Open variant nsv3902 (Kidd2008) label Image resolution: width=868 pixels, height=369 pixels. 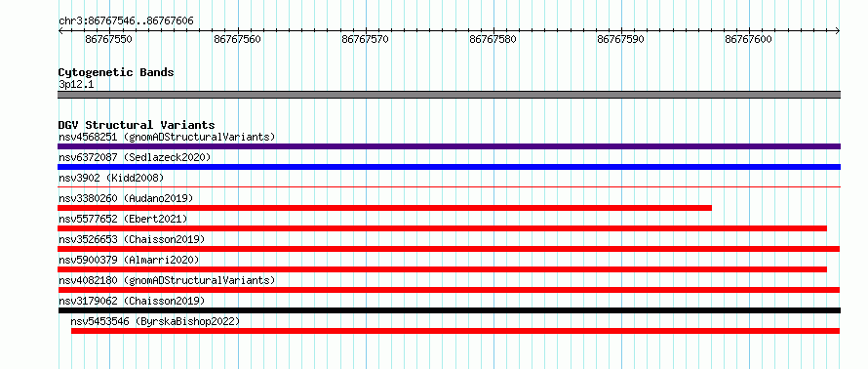pyautogui.click(x=111, y=178)
